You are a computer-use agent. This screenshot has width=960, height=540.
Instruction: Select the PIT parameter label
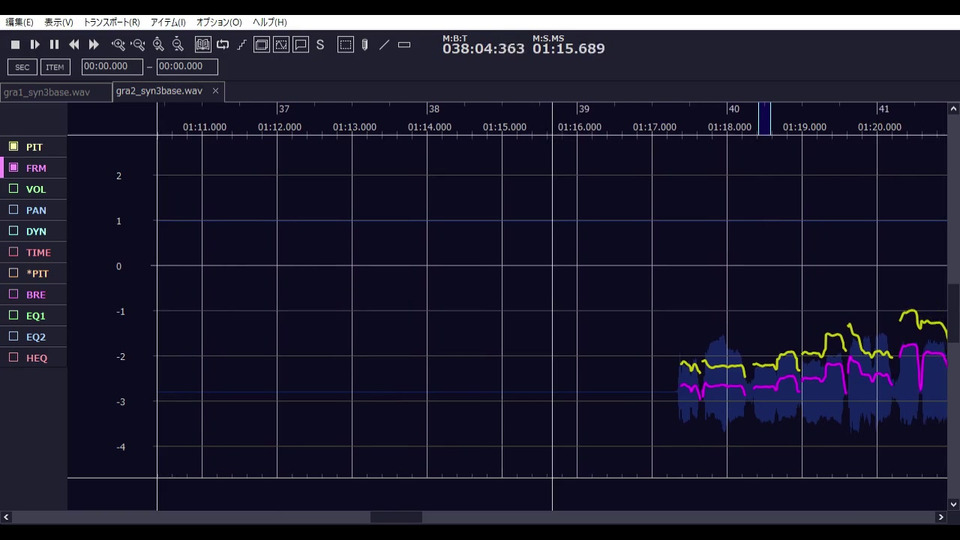(34, 147)
